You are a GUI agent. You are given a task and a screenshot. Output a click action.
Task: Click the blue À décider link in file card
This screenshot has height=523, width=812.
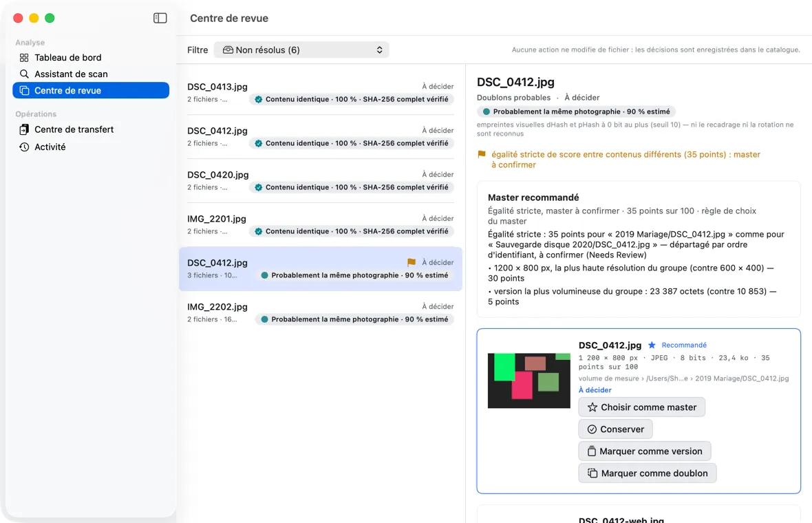[x=595, y=390]
